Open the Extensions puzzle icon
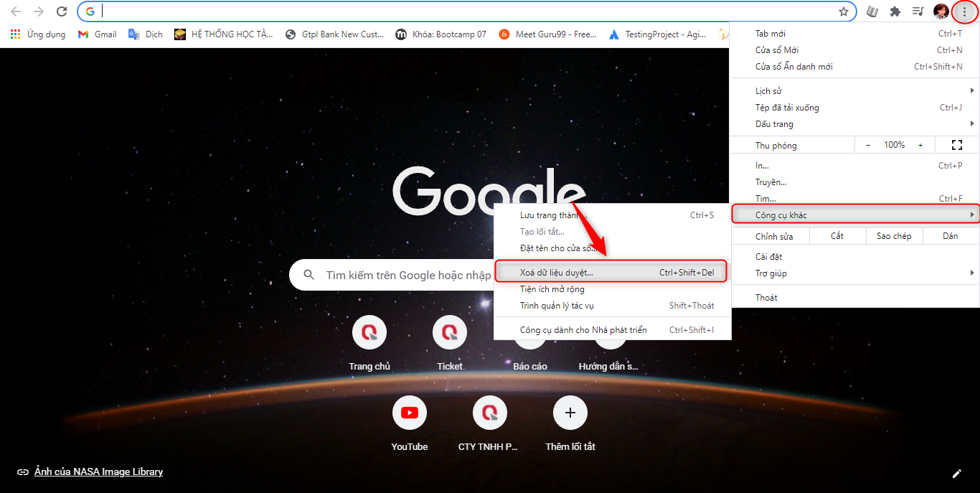 coord(895,11)
